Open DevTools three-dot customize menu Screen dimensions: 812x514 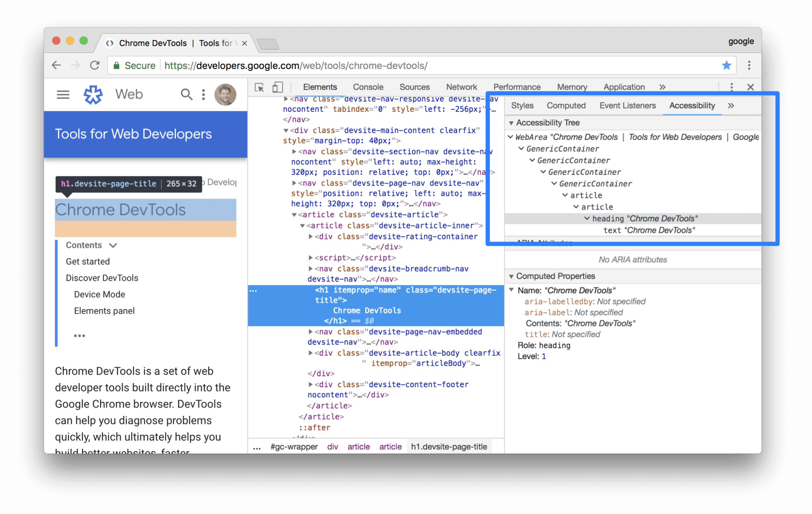[x=731, y=87]
